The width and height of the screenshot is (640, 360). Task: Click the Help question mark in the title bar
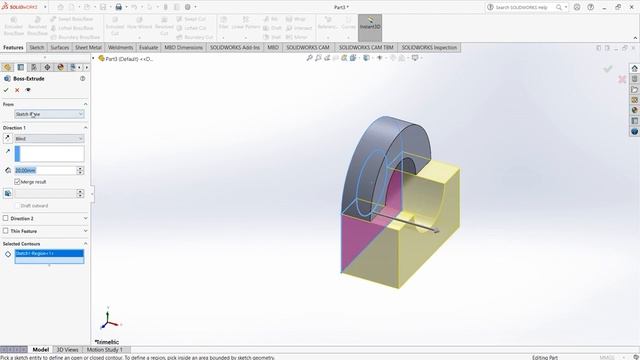coord(590,7)
